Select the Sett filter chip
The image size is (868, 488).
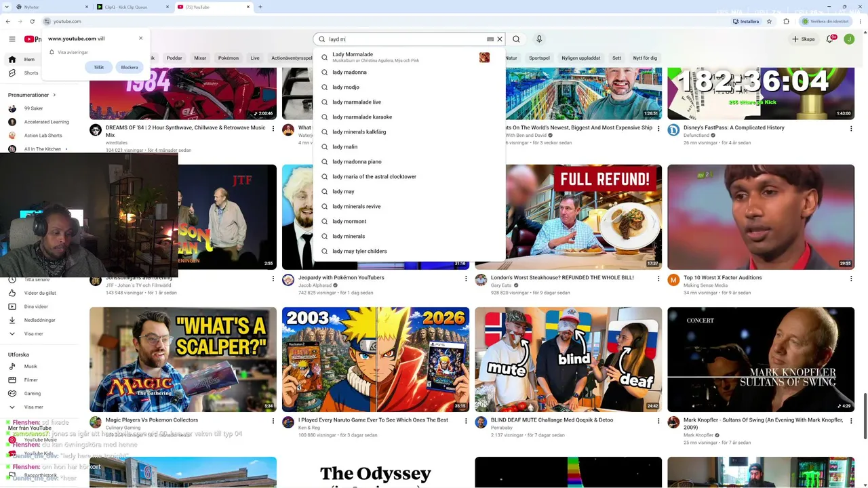tap(616, 58)
